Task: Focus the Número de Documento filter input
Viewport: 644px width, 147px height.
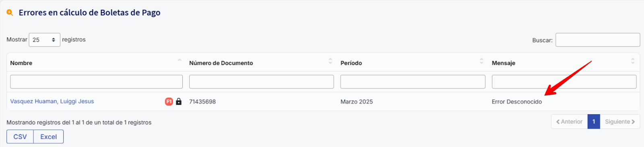Action: coord(261,82)
